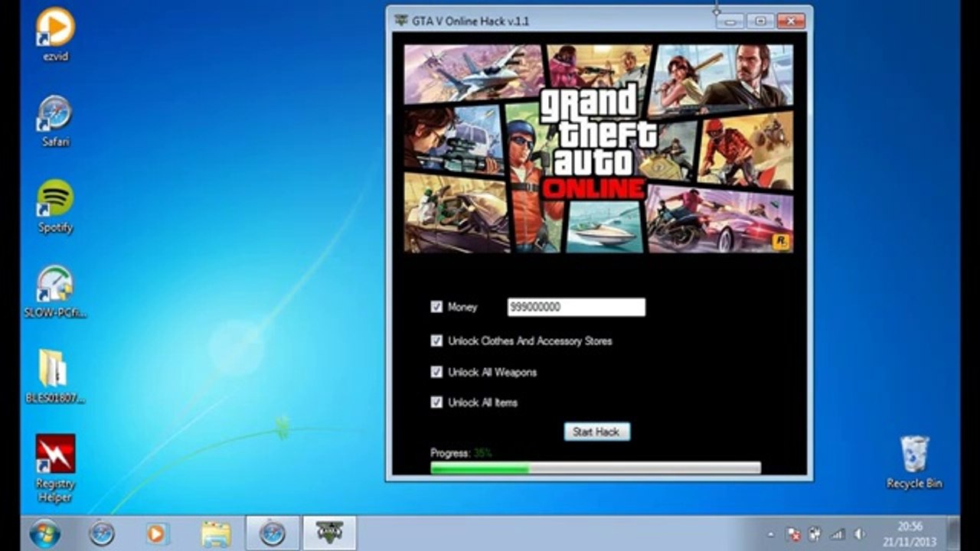Open the Safari desktop shortcut

pyautogui.click(x=55, y=121)
